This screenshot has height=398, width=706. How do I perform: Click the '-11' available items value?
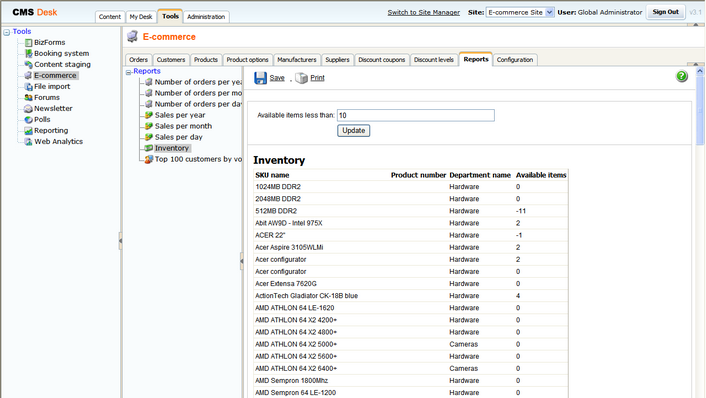pyautogui.click(x=521, y=211)
